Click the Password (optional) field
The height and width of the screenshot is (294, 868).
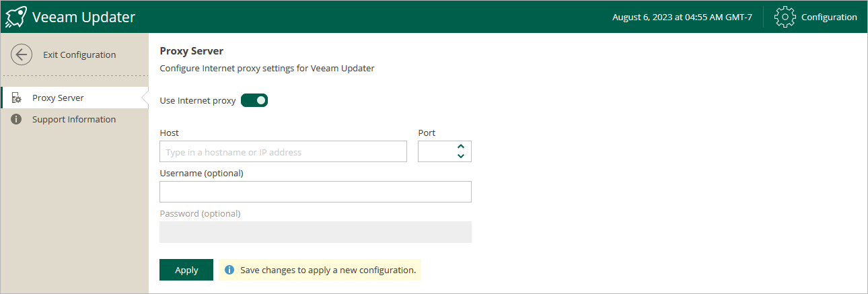point(315,232)
